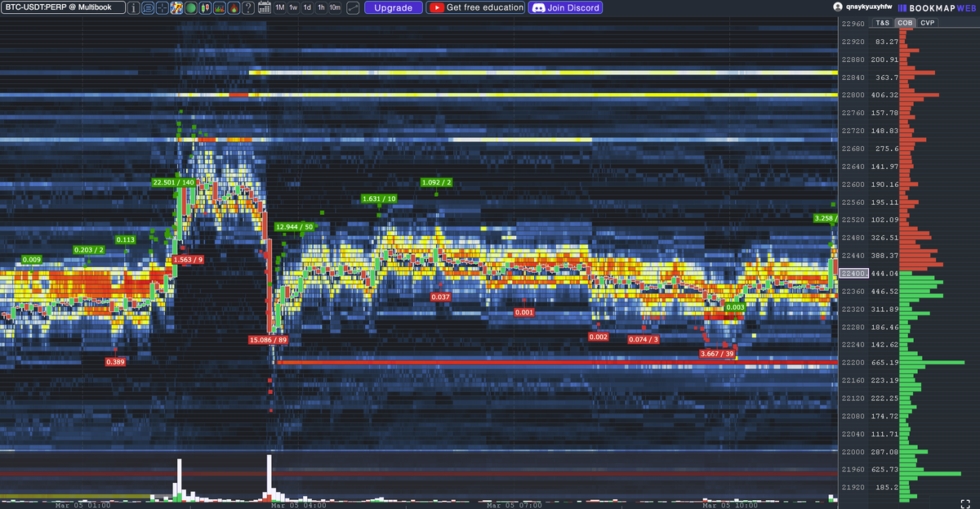The width and height of the screenshot is (980, 509).
Task: Click the 444.04 order book size value
Action: (x=885, y=274)
